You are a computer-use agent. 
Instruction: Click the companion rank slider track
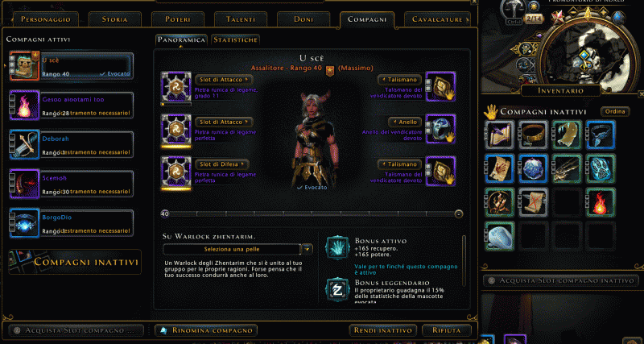[312, 213]
